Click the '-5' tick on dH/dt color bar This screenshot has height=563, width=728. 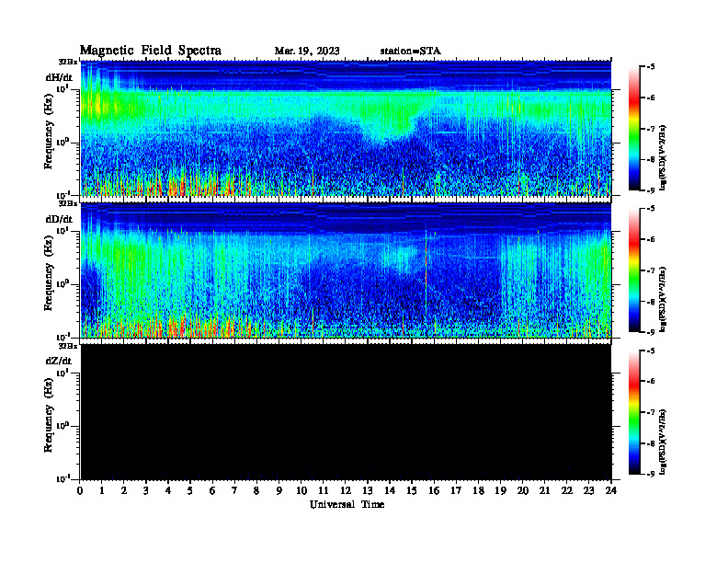point(650,67)
